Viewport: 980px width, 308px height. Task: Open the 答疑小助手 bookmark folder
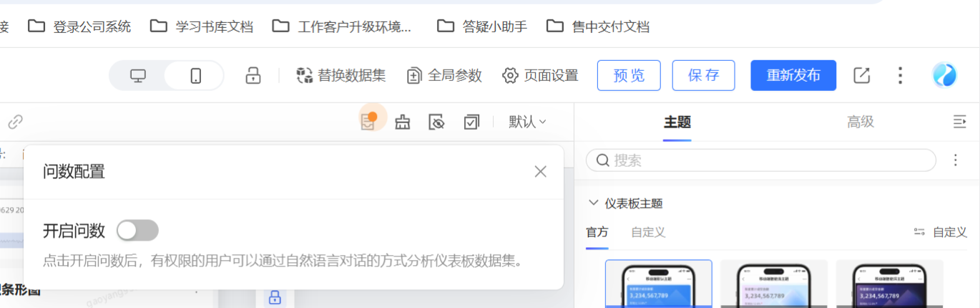482,27
